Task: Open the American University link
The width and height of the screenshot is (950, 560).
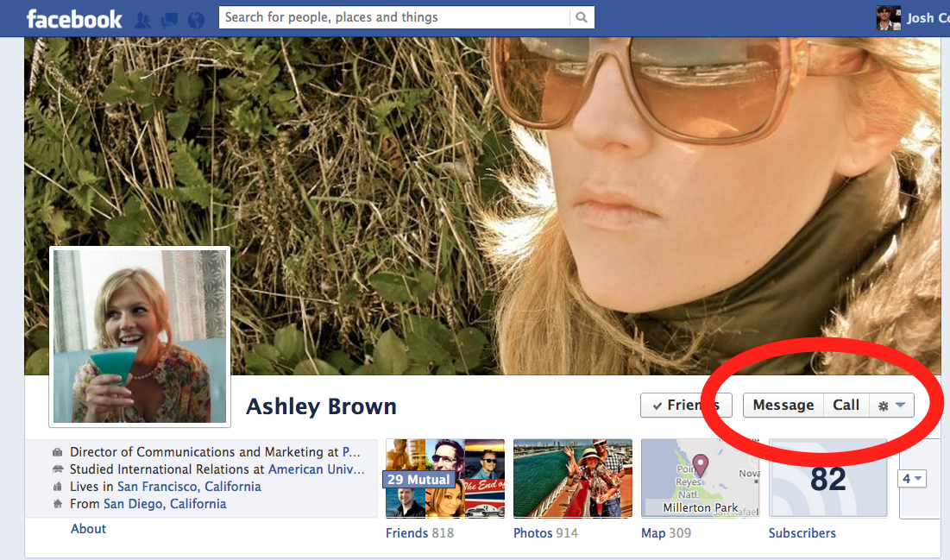Action: tap(317, 469)
